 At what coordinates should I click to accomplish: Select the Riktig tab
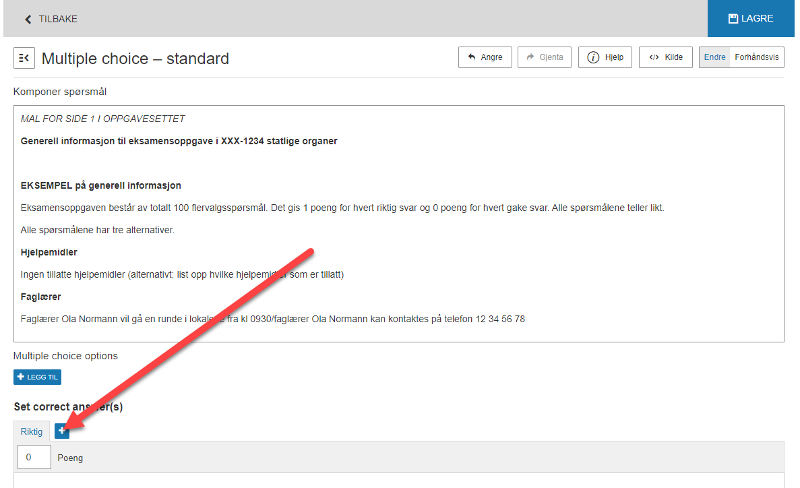click(31, 432)
